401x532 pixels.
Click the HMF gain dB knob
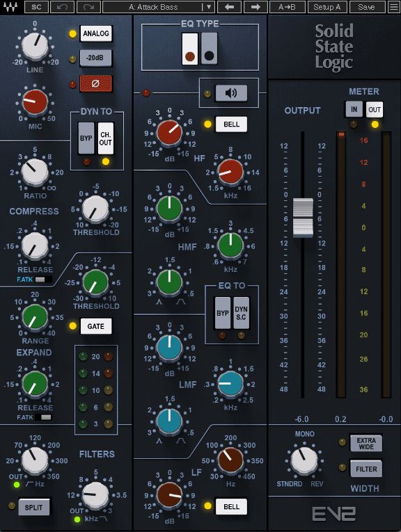(x=169, y=209)
